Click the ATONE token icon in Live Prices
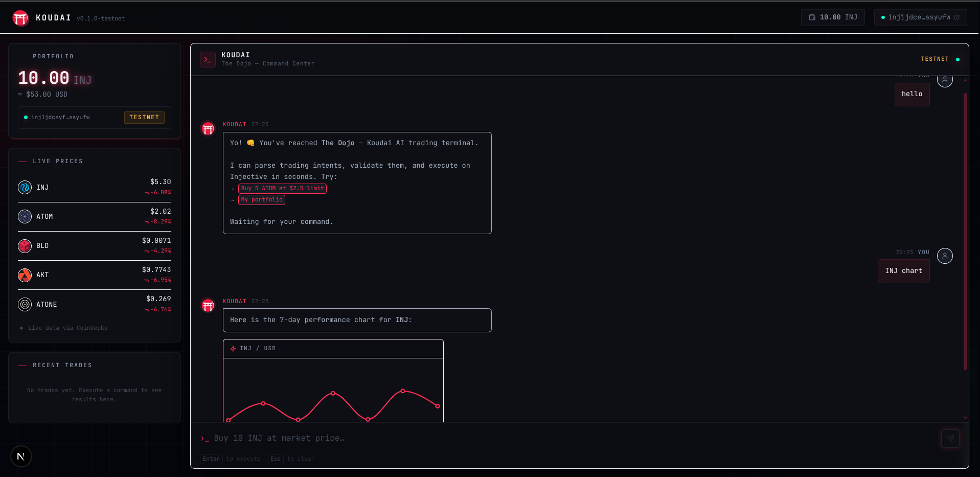The width and height of the screenshot is (980, 477). [25, 305]
